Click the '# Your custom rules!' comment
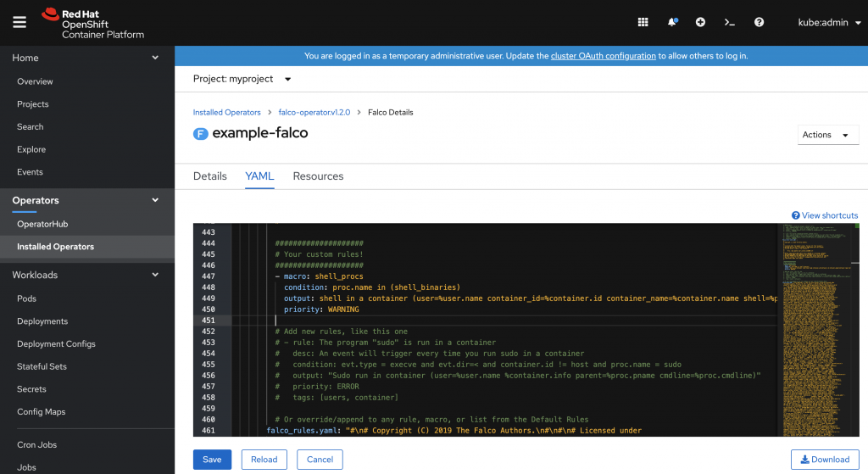 (319, 254)
